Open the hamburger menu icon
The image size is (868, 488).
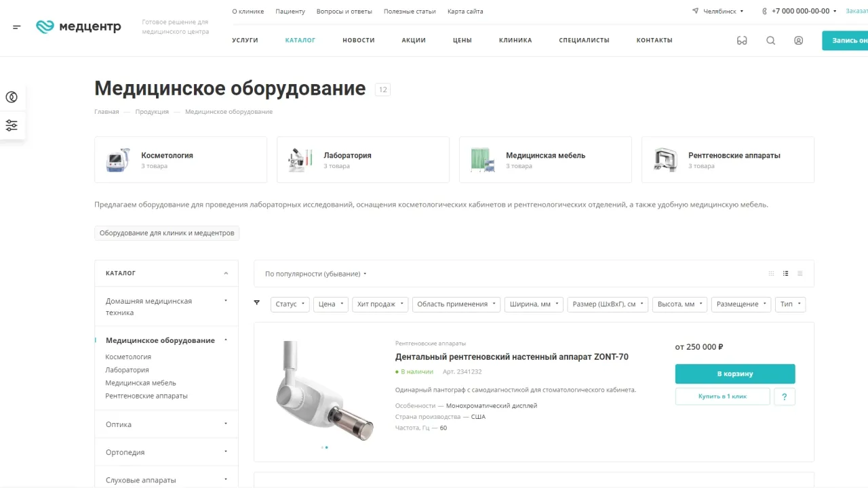pos(17,27)
